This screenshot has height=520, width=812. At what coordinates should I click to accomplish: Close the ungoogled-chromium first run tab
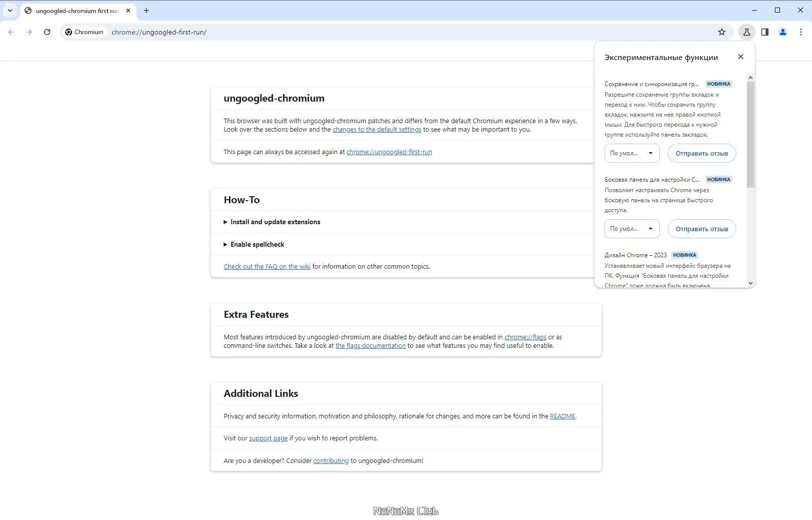(128, 11)
